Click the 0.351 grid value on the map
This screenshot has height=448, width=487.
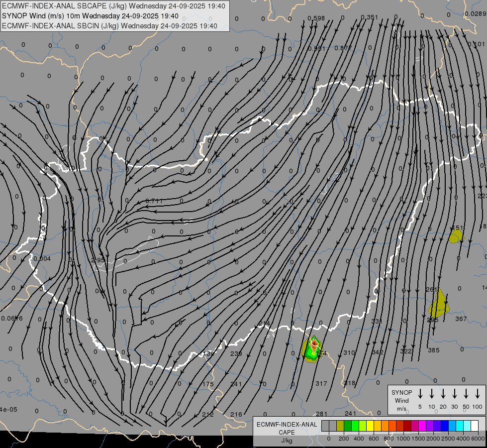pyautogui.click(x=369, y=17)
